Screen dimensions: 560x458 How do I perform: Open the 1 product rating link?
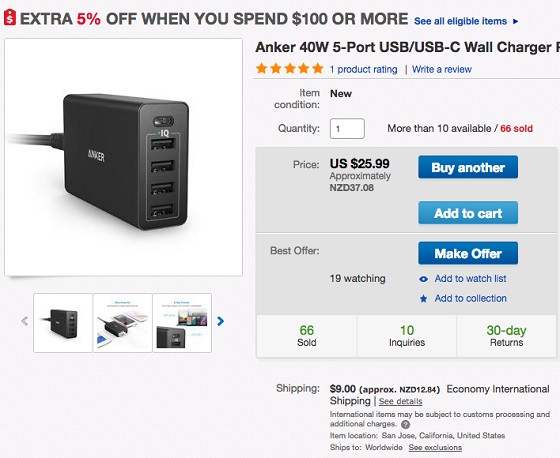[x=364, y=69]
